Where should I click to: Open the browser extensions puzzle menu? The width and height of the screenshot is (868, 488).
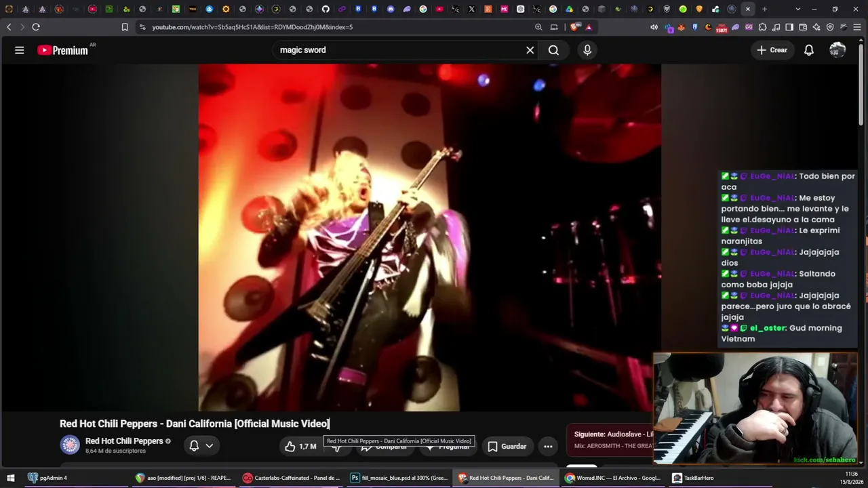(763, 27)
